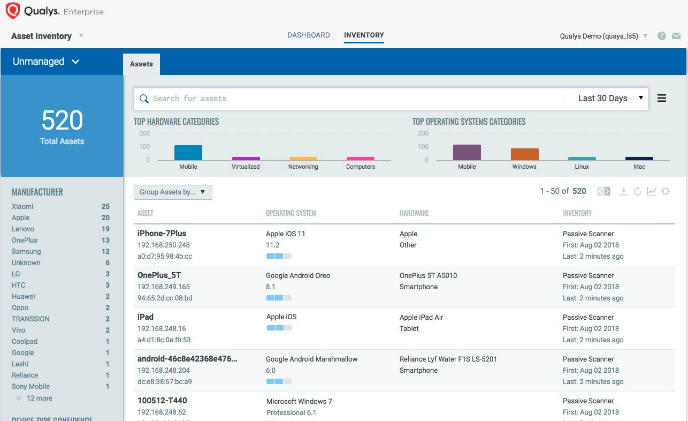Screen dimensions: 688x421
Task: Click Google Android Oreo text
Action: [x=298, y=276]
